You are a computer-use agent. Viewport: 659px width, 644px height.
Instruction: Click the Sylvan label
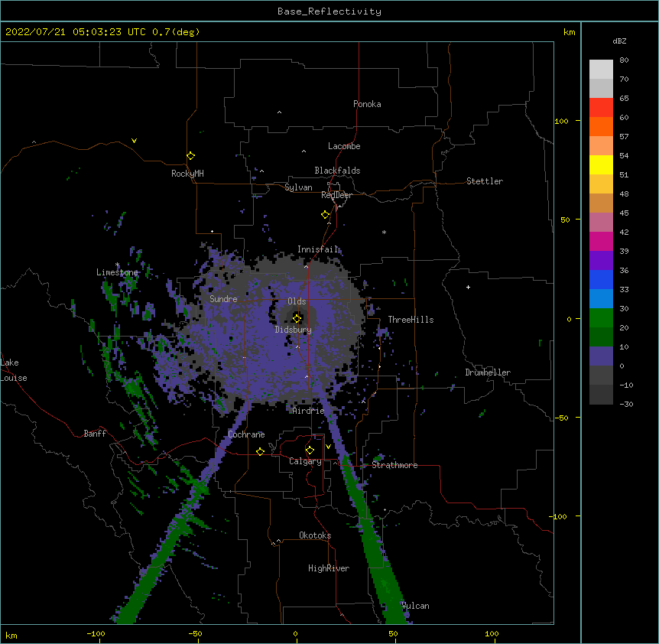[298, 187]
